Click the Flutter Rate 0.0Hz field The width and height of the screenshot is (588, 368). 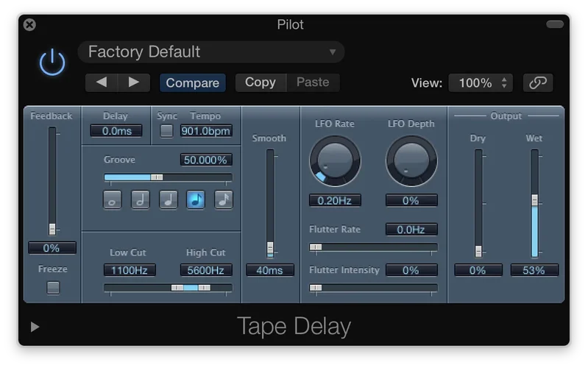click(x=411, y=229)
